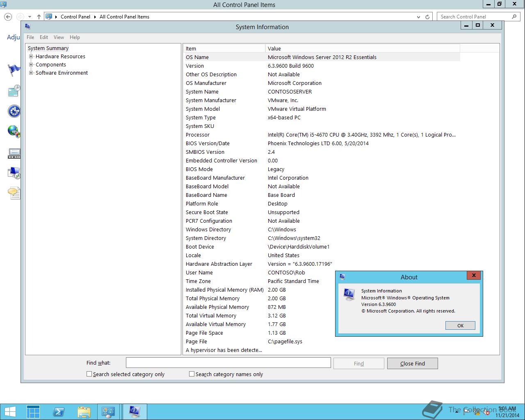Click the Find button
Screen dimensions: 525x420
coord(359,363)
